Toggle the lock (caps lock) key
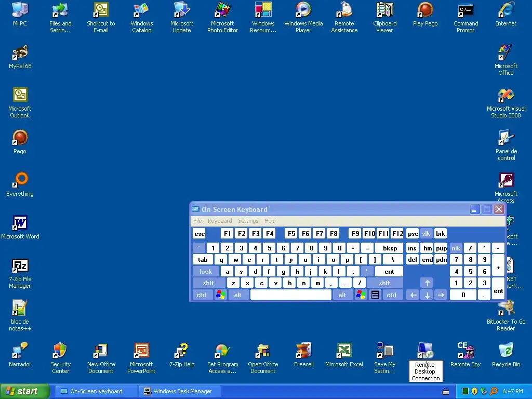532x399 pixels. [x=205, y=271]
